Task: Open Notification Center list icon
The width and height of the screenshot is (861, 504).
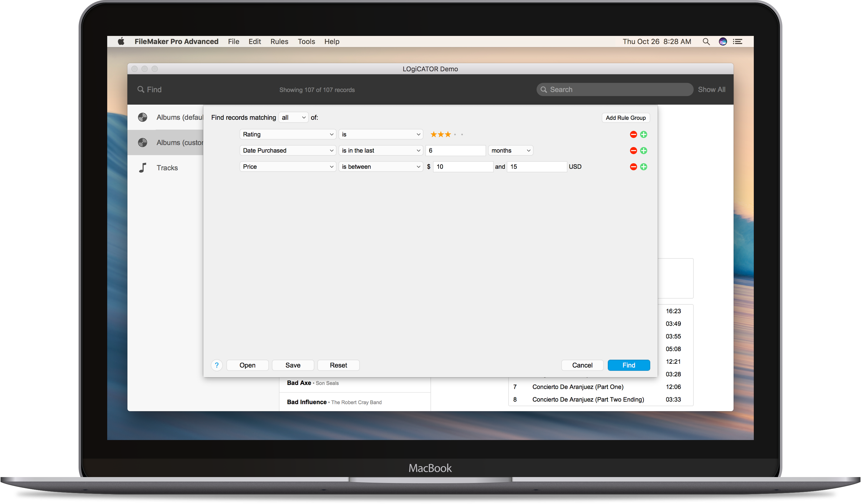Action: (x=738, y=41)
